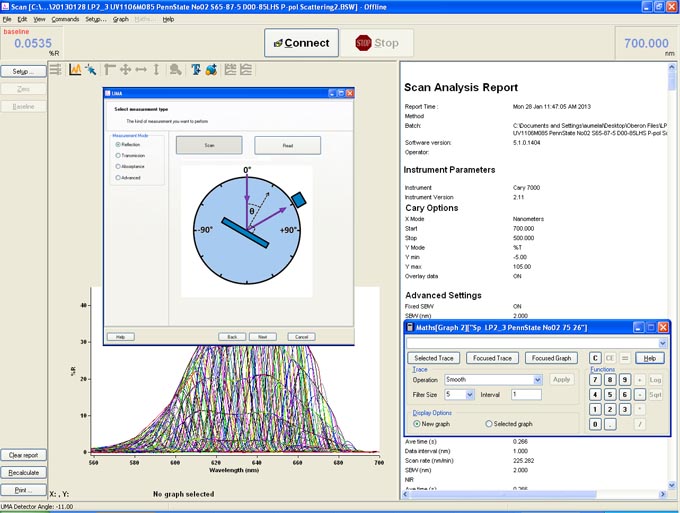This screenshot has height=513, width=680.
Task: Click the text label T icon
Action: click(196, 69)
